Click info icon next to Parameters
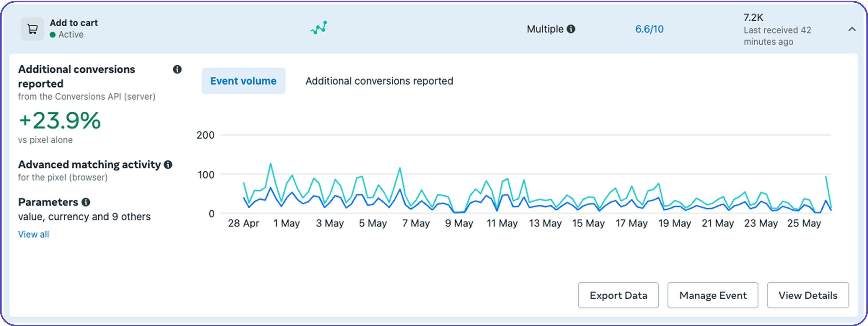The image size is (868, 326). [86, 202]
